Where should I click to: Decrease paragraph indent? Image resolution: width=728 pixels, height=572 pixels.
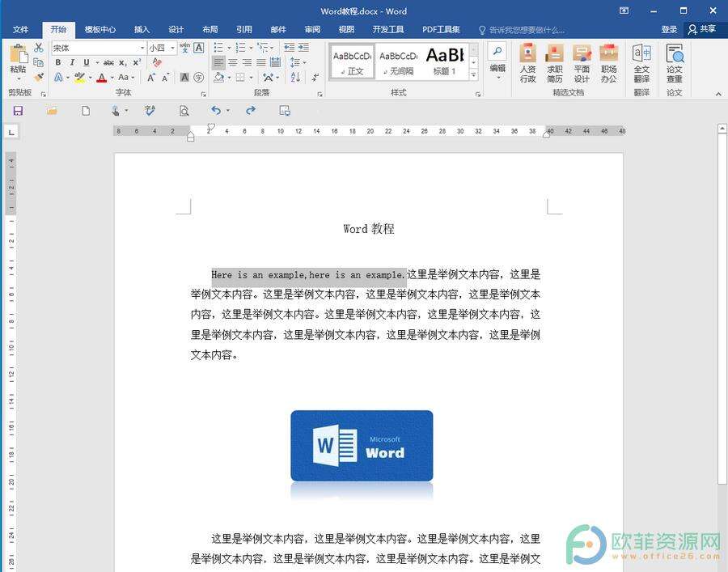(289, 48)
